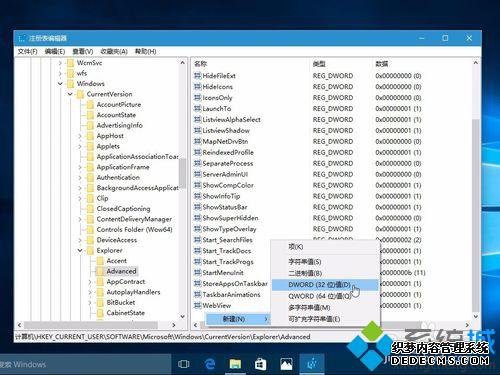Click the Registry Editor taskbar icon
The width and height of the screenshot is (500, 375).
point(312,364)
